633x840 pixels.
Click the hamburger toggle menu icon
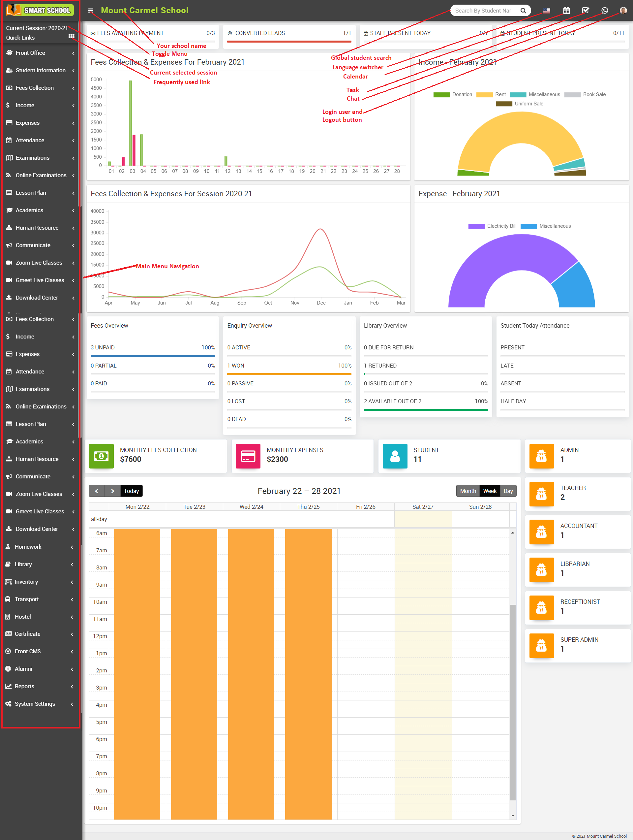[x=91, y=11]
